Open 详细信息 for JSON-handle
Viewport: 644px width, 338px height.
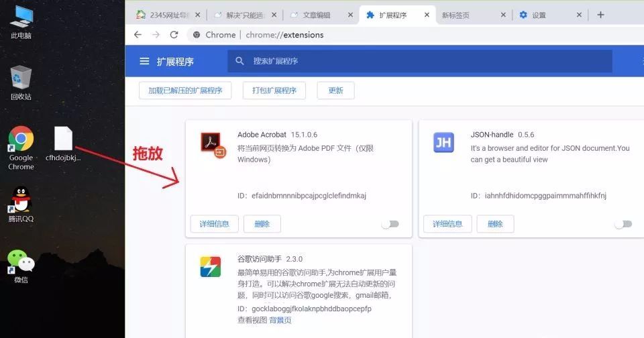pyautogui.click(x=447, y=224)
